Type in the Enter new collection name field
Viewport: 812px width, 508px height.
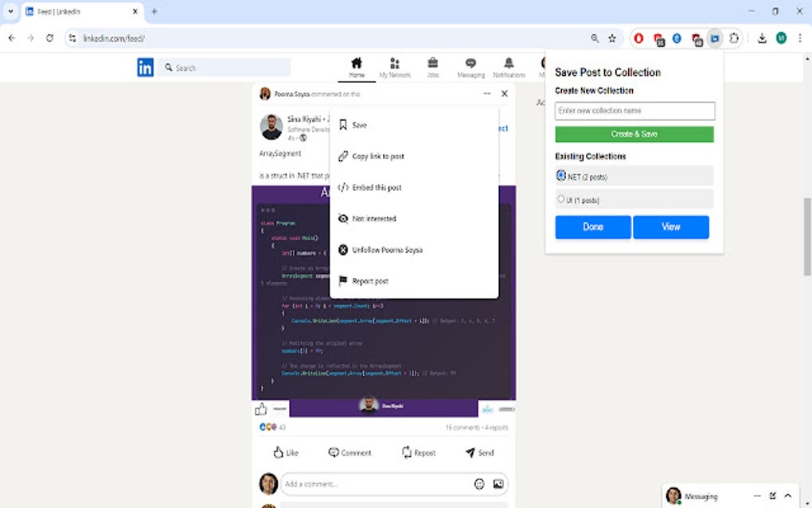[x=634, y=111]
